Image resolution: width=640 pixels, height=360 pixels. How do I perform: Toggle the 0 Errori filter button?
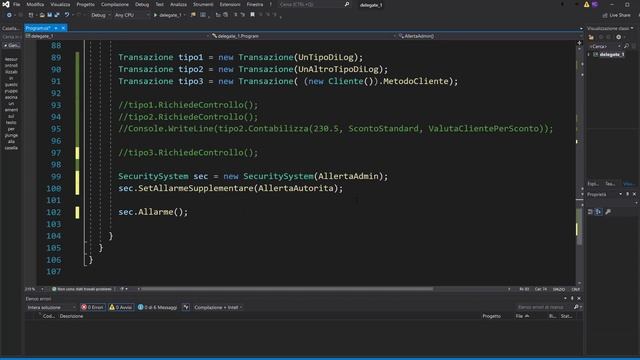click(93, 307)
